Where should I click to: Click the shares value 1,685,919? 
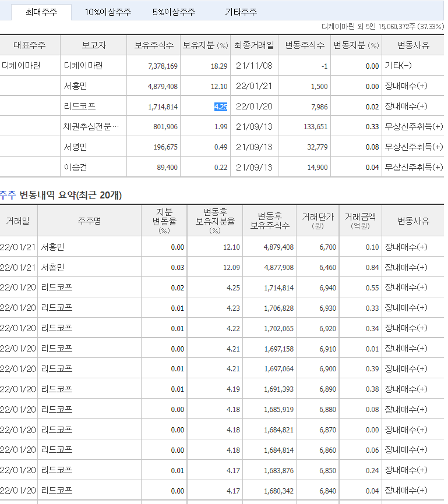(x=279, y=410)
